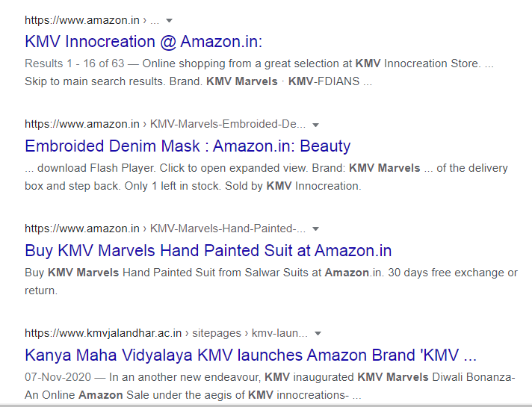Expand the dropdown arrow beside the first amazon.in URL
This screenshot has height=407, width=532.
(x=169, y=21)
